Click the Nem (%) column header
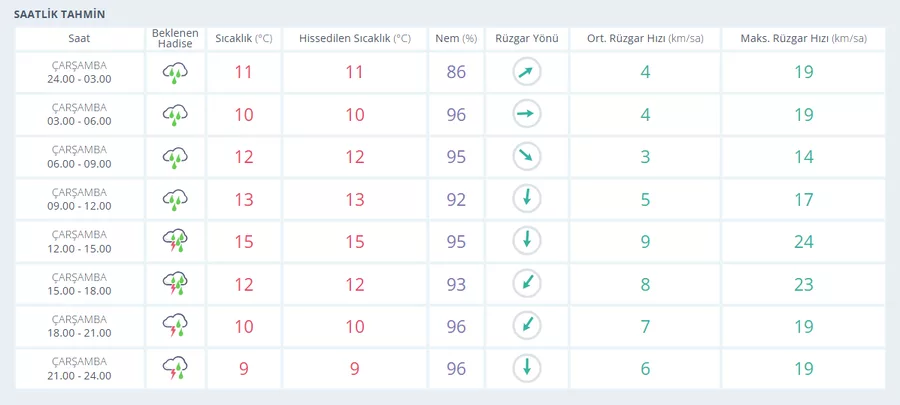Viewport: 900px width, 405px height. (456, 39)
